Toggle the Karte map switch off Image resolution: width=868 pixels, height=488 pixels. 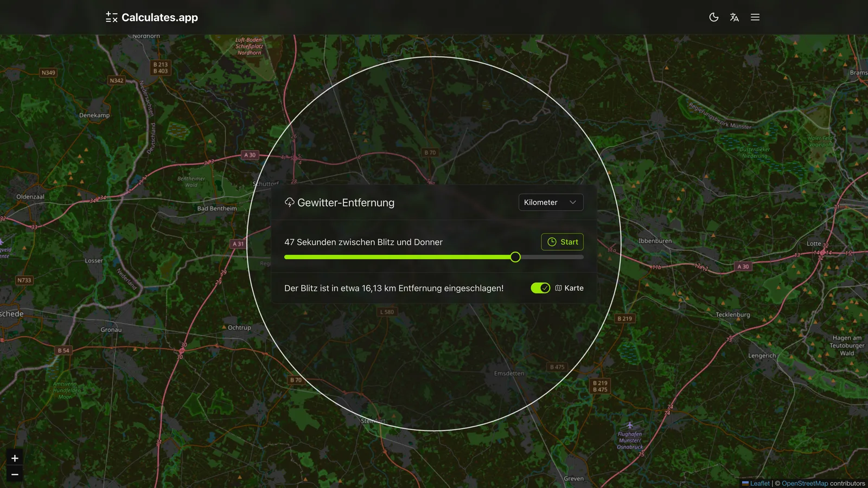point(540,288)
